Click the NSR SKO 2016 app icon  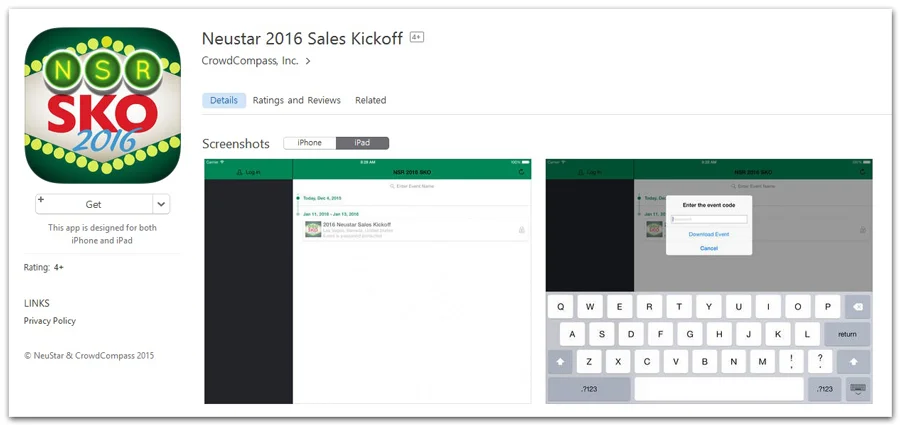(103, 106)
